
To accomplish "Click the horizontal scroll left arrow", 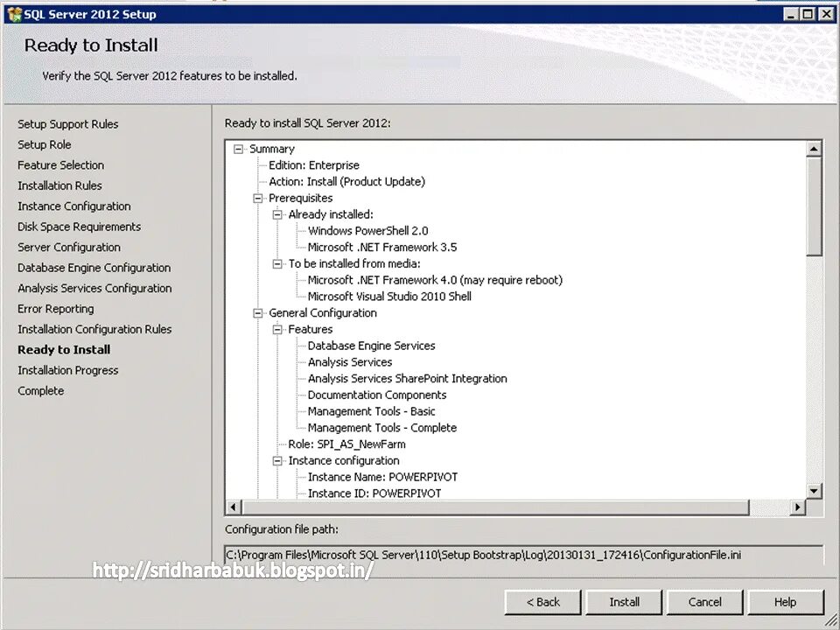I will click(x=233, y=507).
